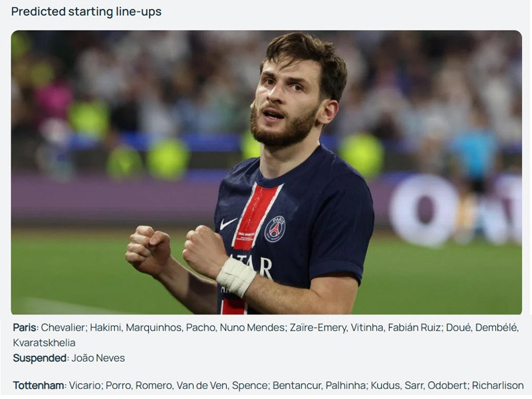
Task: Select Kvaratskhelia on the second line
Action: pyautogui.click(x=44, y=342)
